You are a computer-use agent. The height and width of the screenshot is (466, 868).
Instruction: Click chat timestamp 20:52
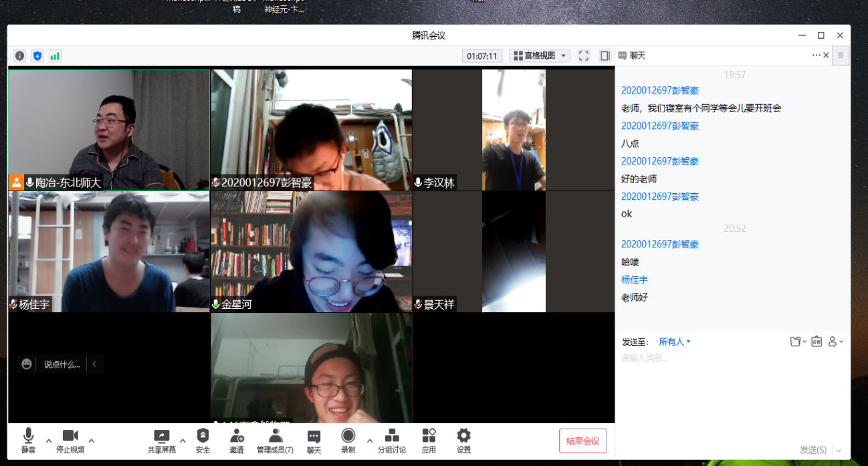[x=734, y=228]
